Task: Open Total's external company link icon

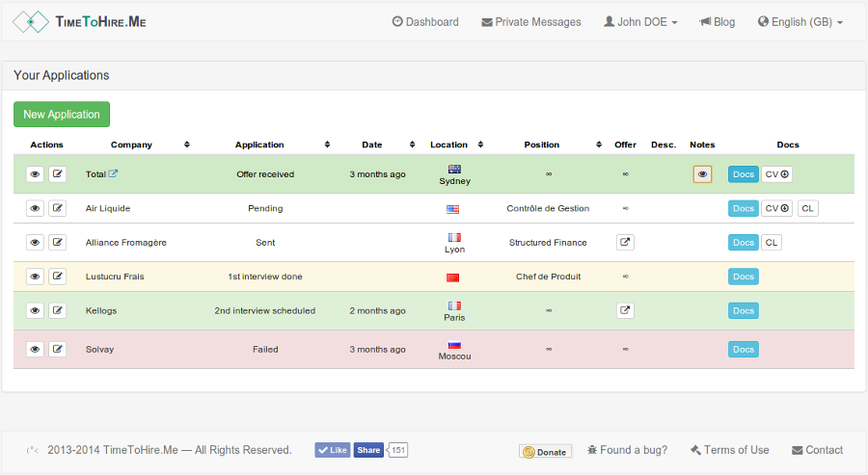Action: pos(113,173)
